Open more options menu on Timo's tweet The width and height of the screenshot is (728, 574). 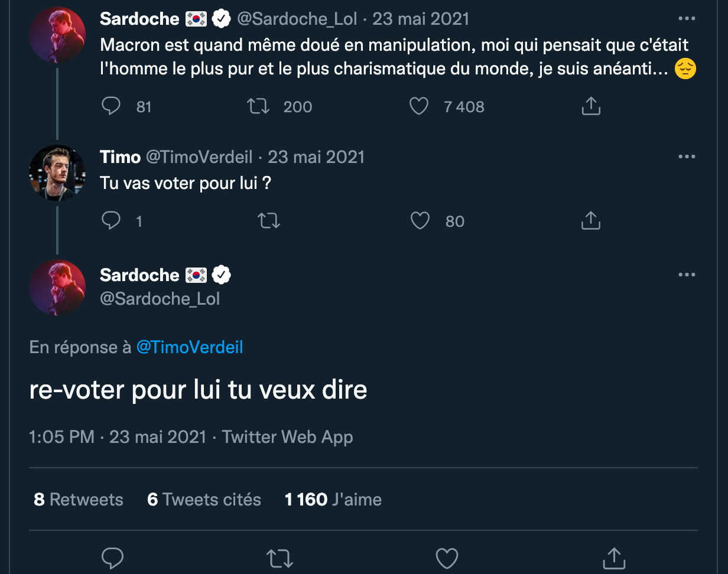pyautogui.click(x=687, y=157)
